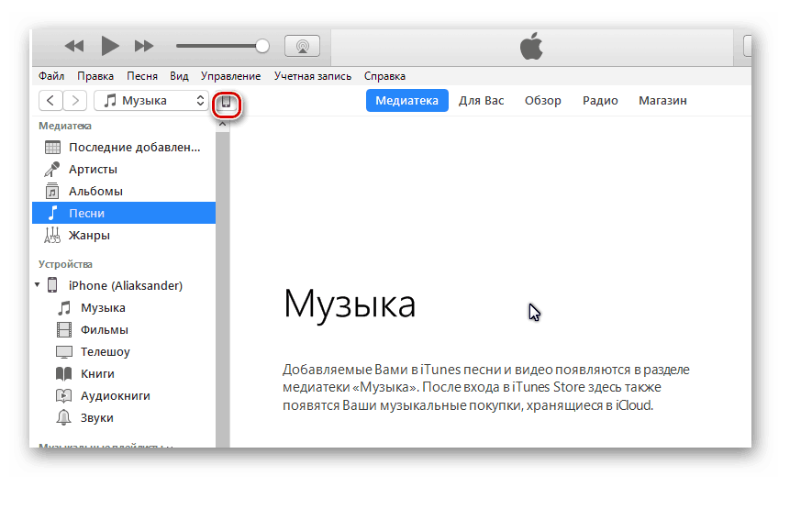Click the Фильмы film strip icon
812x509 pixels.
tap(63, 330)
